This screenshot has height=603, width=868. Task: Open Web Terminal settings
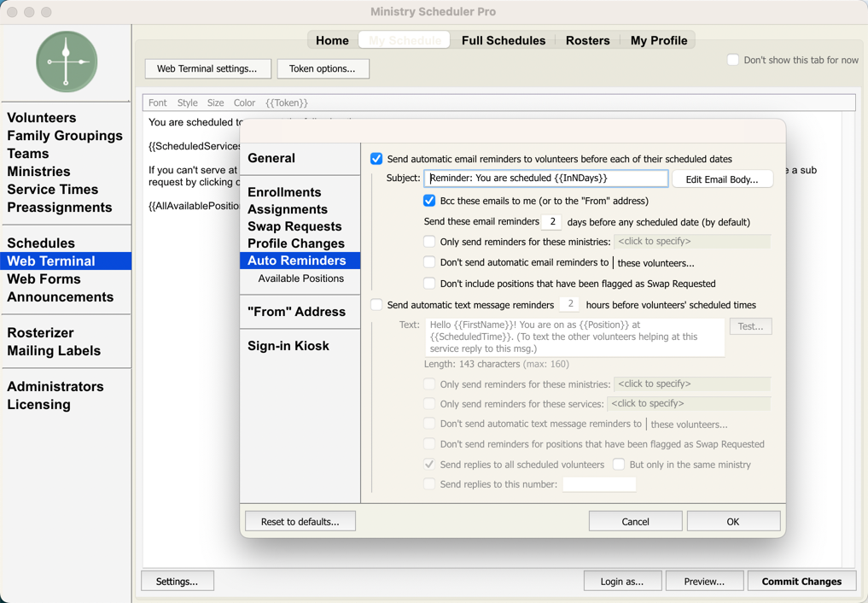(207, 68)
